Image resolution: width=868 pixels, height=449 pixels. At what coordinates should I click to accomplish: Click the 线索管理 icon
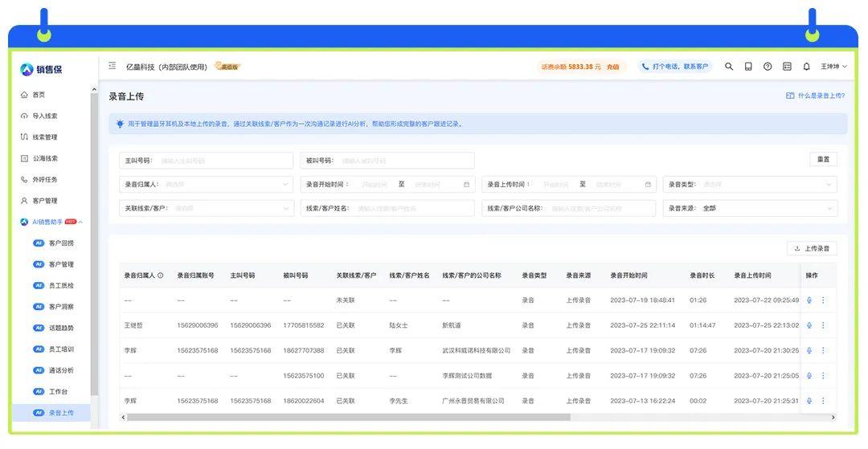coord(24,137)
